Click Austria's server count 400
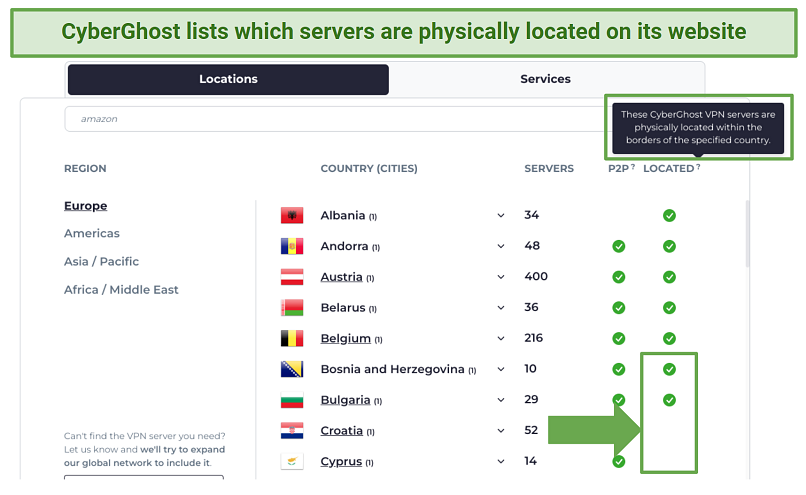This screenshot has height=495, width=806. point(536,277)
